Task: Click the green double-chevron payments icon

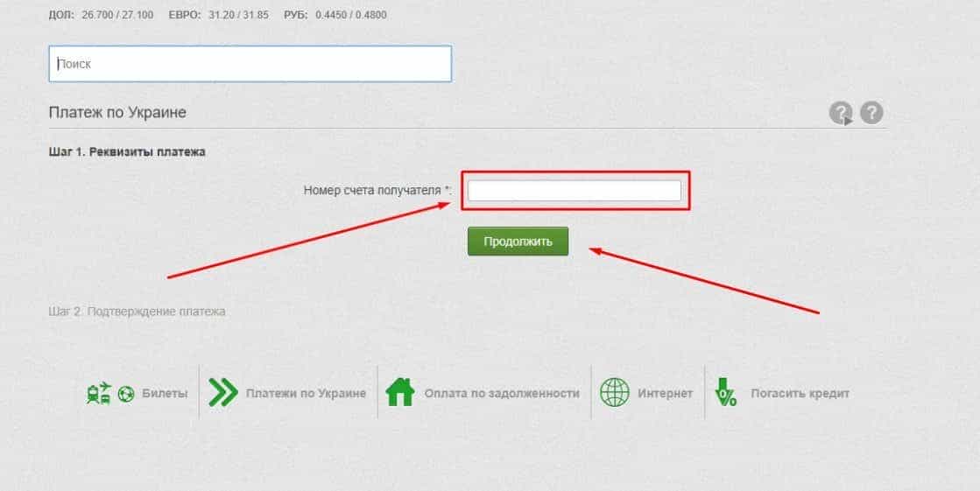Action: tap(223, 394)
